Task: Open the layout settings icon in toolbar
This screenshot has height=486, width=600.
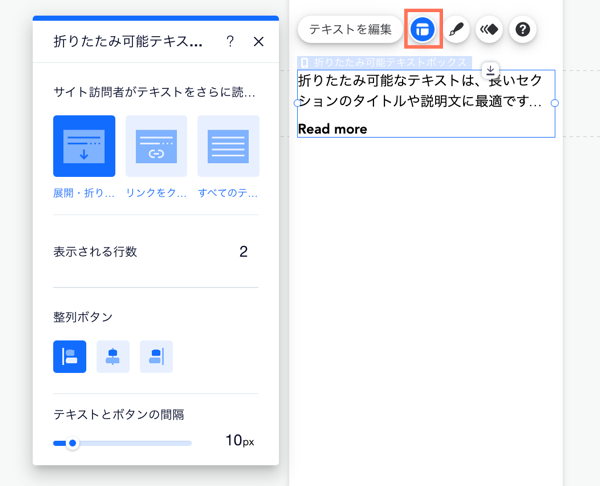Action: [x=423, y=29]
